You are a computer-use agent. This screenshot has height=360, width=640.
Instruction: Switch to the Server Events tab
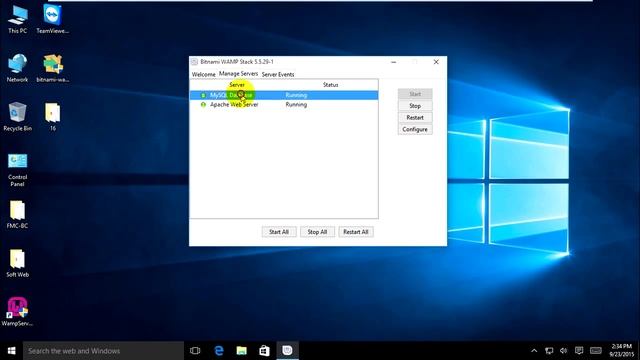[278, 74]
